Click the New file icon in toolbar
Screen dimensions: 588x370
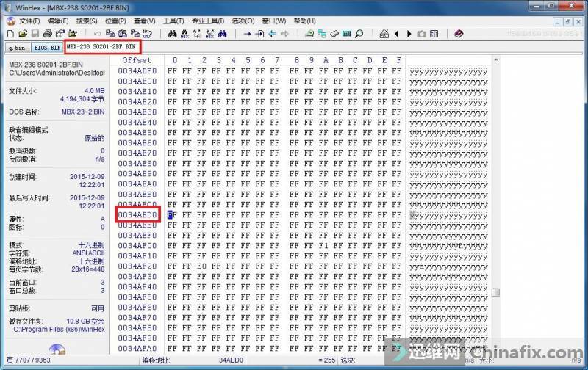click(x=10, y=34)
